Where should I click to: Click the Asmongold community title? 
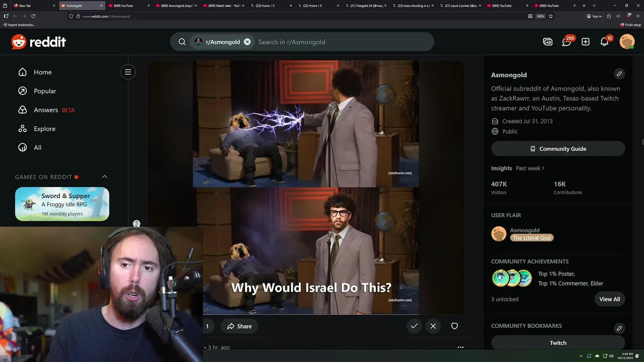509,75
